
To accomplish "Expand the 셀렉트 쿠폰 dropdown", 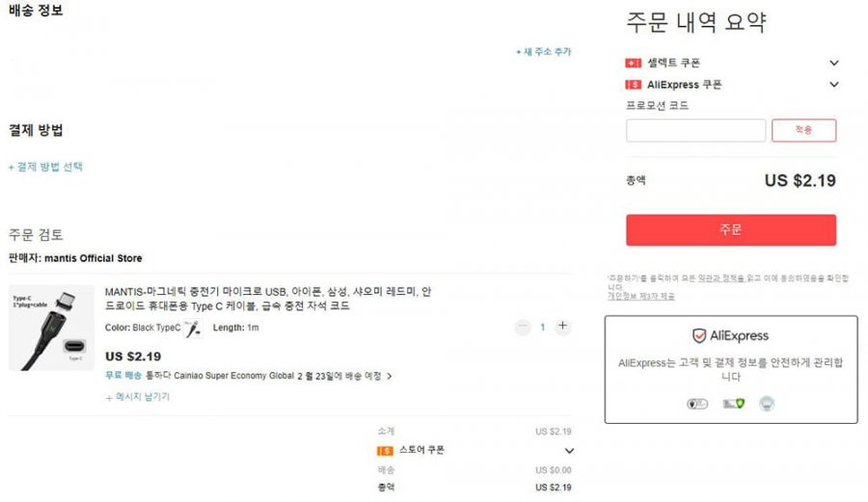I will [x=833, y=63].
